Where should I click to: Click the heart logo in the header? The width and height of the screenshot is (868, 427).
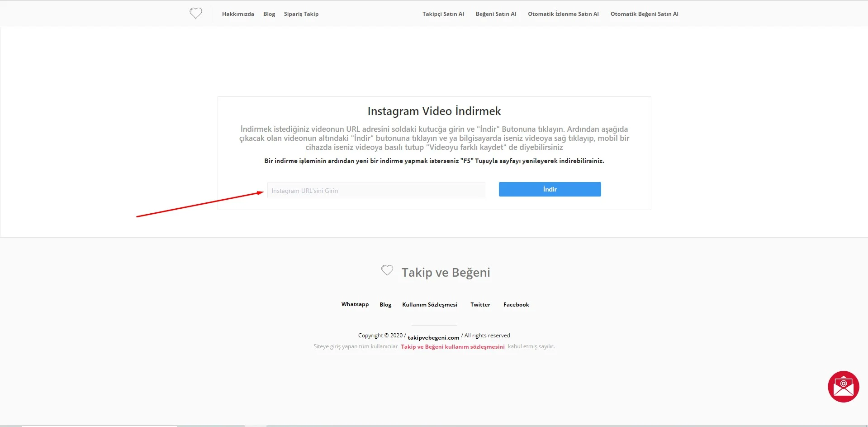coord(196,13)
